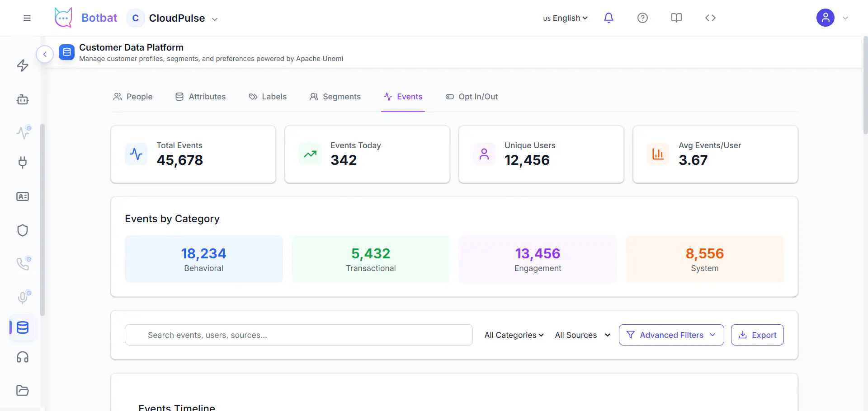Switch to the Attributes tab
This screenshot has width=868, height=411.
point(201,97)
